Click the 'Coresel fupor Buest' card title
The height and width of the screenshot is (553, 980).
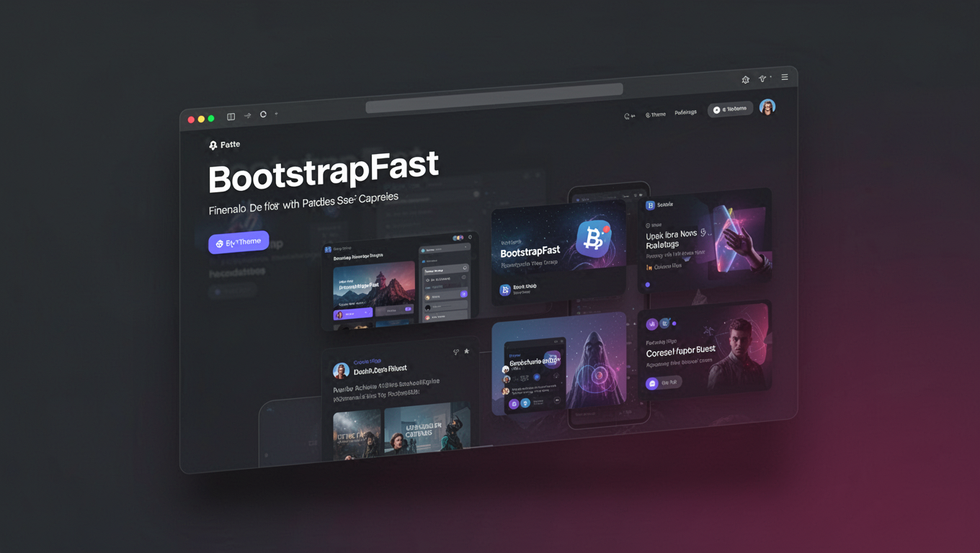coord(680,353)
